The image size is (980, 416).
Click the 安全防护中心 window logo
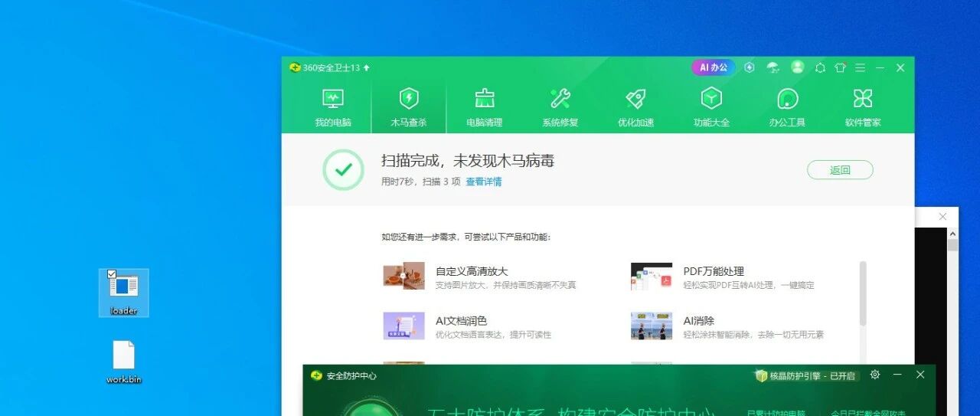click(316, 375)
